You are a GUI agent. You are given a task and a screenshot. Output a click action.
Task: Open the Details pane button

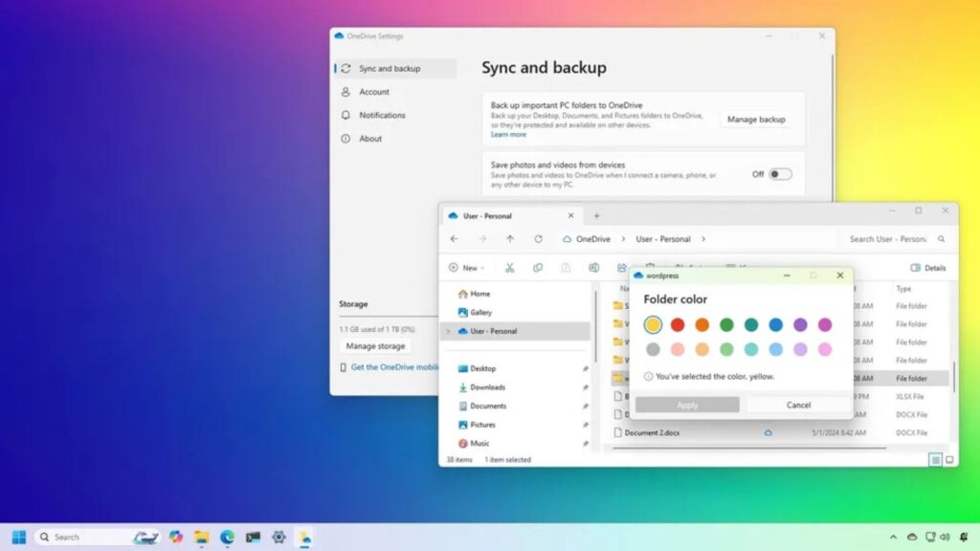(x=927, y=268)
